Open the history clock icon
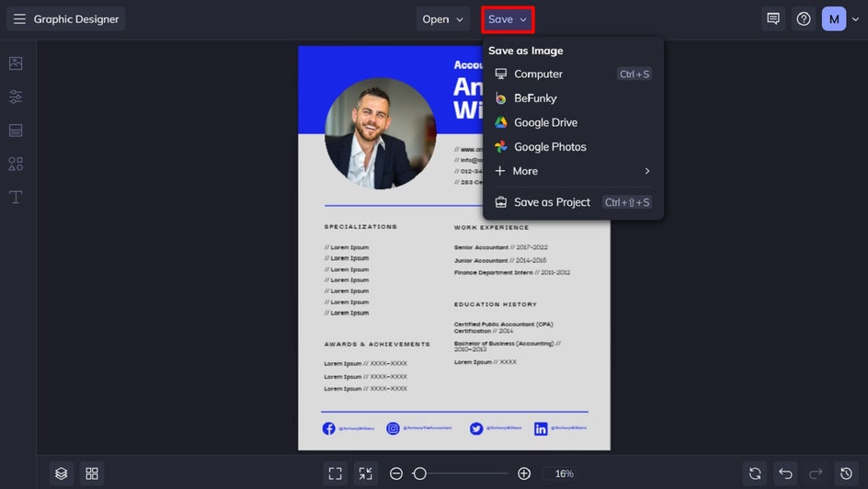The image size is (868, 489). point(846,473)
